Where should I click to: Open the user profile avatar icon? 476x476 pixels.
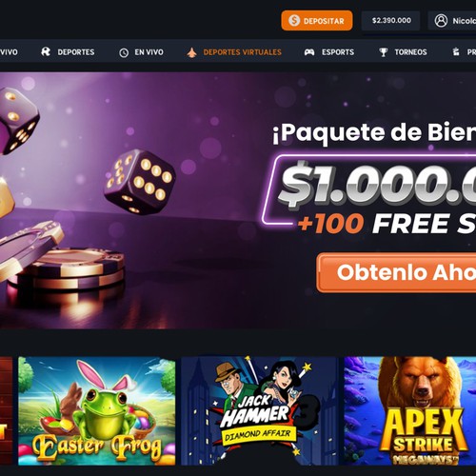[441, 21]
